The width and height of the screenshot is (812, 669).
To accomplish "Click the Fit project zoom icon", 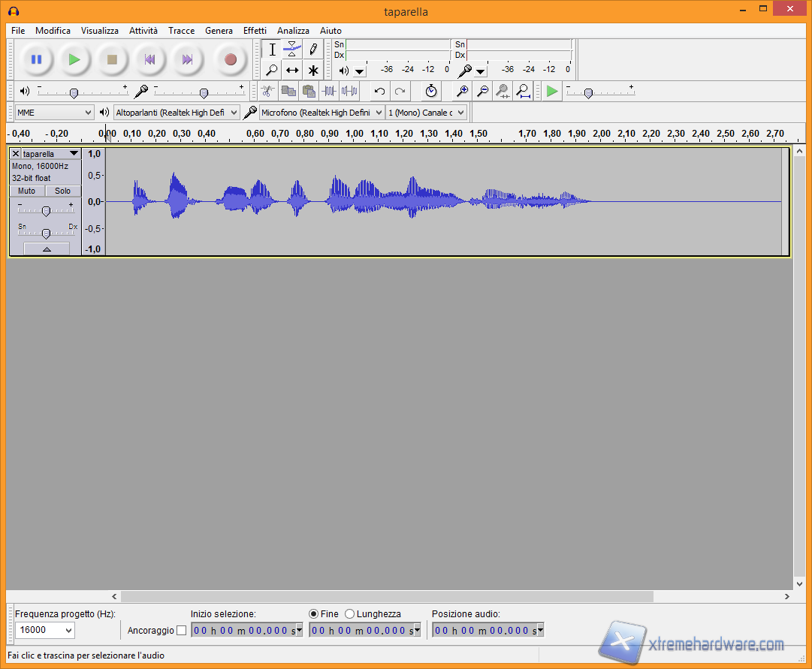I will (524, 91).
